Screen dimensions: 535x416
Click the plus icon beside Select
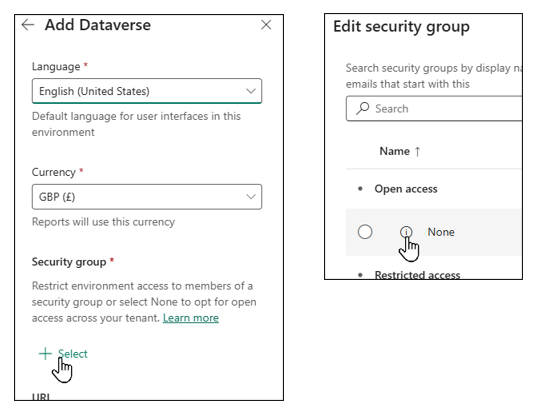[45, 354]
